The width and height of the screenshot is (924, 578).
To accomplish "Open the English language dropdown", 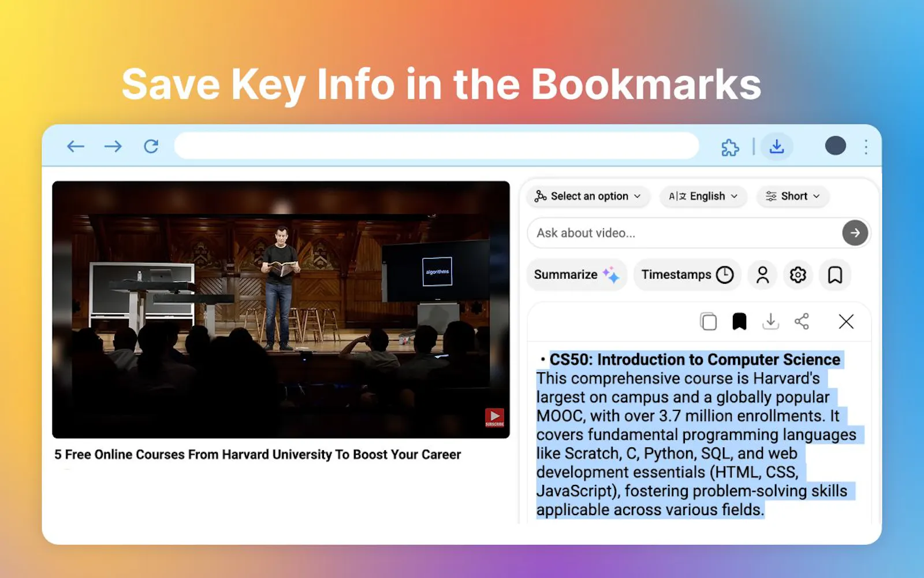I will point(703,197).
